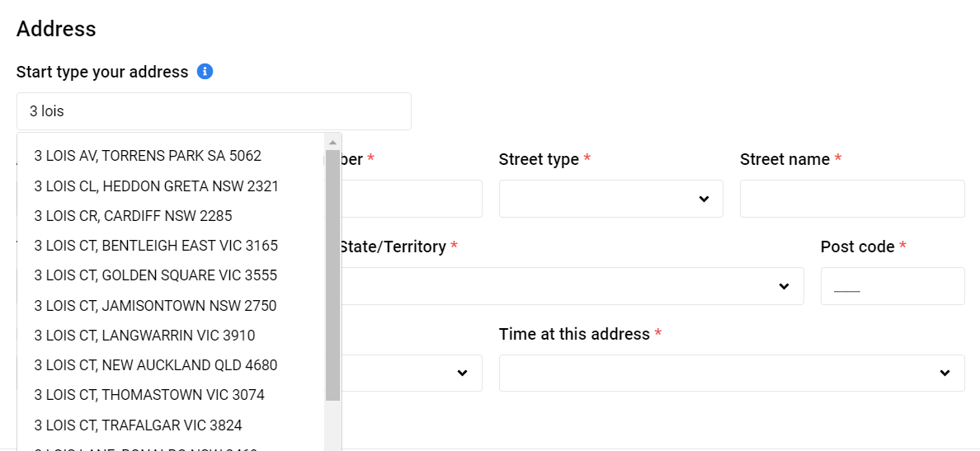This screenshot has width=980, height=451.
Task: Click the autocomplete list scroll-up arrow
Action: pos(333,142)
